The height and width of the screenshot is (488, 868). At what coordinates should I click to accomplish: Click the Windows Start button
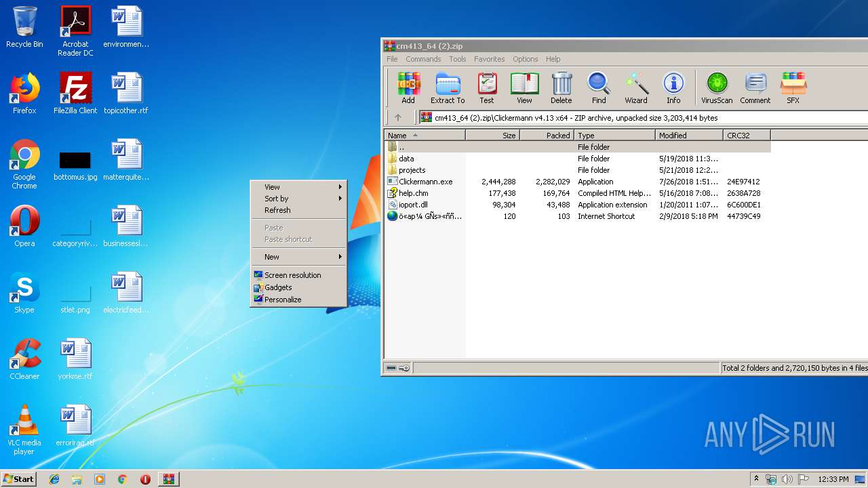pyautogui.click(x=18, y=479)
